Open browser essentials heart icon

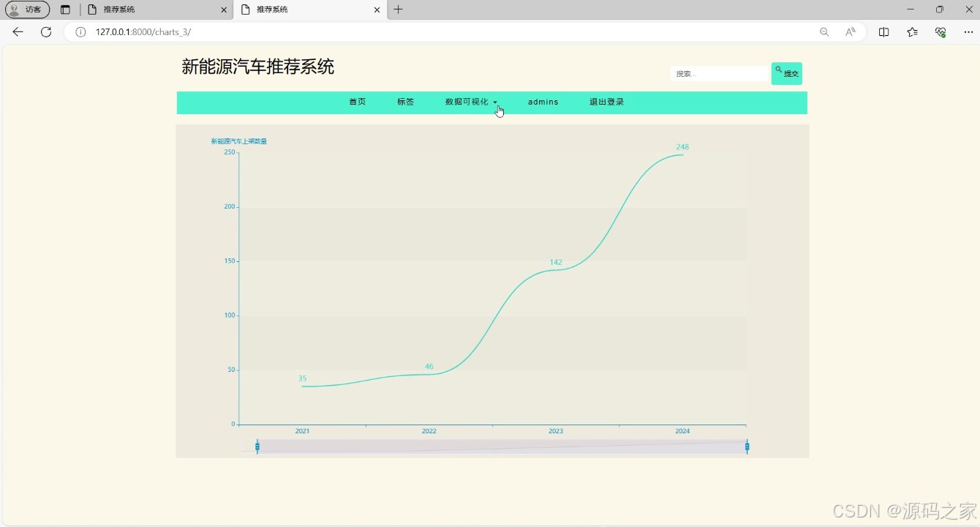point(941,32)
